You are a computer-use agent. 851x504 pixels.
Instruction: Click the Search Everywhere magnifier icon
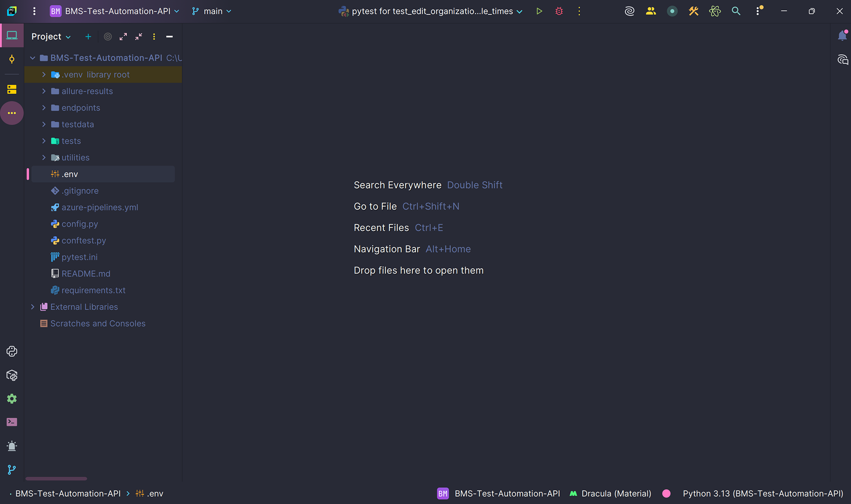pyautogui.click(x=736, y=11)
